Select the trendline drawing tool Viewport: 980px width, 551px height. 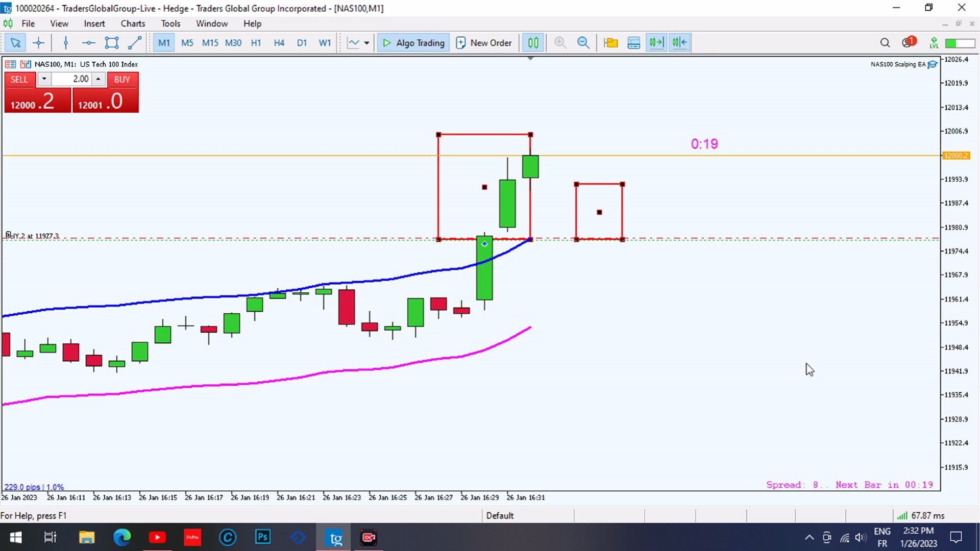coord(134,43)
